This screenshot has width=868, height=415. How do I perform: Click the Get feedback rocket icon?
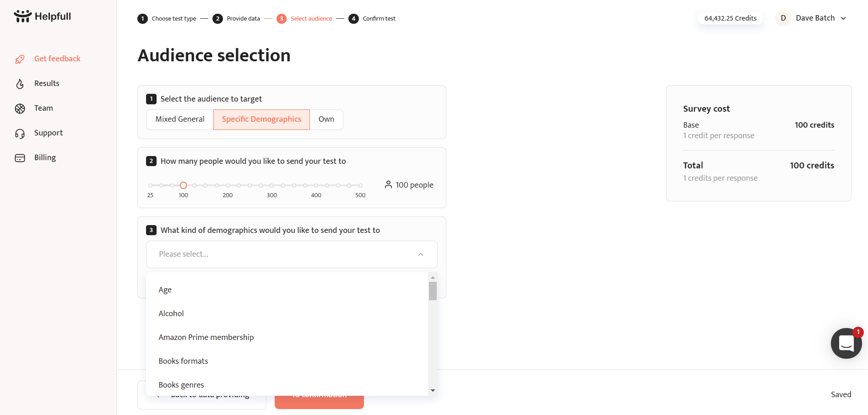tap(20, 59)
